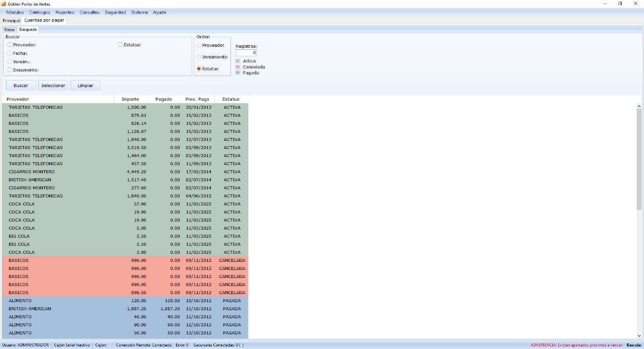Select the CIGARROS MONTERO 277.60 row

[x=125, y=188]
